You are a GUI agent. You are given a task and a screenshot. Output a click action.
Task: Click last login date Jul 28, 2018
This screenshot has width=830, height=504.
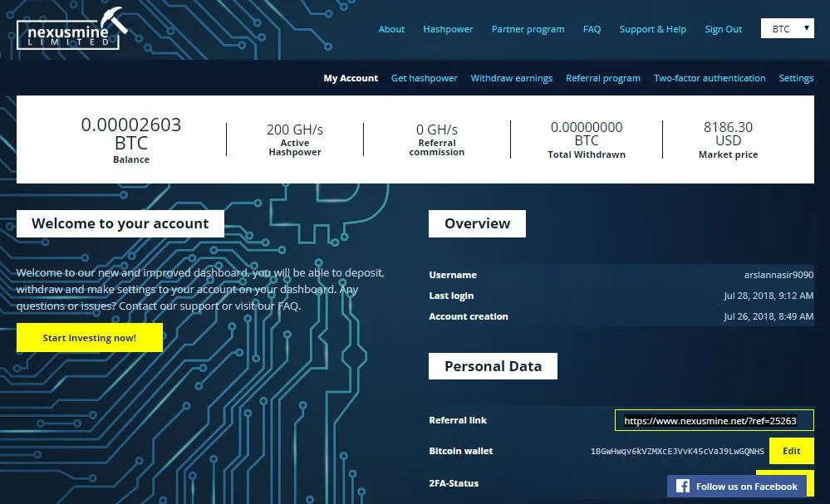pos(769,296)
